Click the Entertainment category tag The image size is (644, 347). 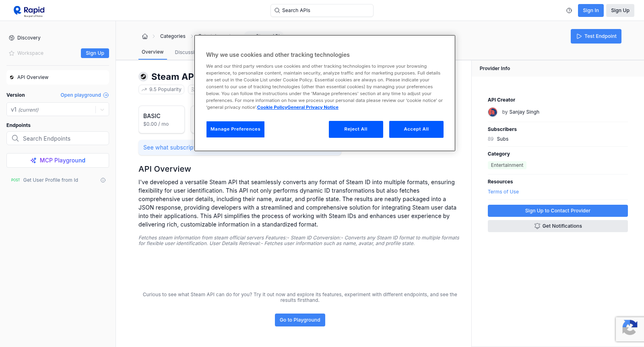tap(507, 165)
